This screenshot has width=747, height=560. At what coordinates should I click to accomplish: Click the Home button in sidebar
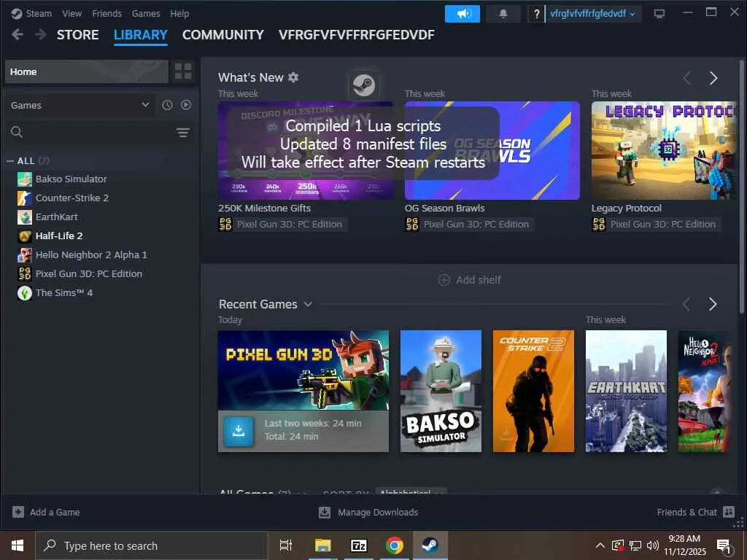click(x=87, y=72)
